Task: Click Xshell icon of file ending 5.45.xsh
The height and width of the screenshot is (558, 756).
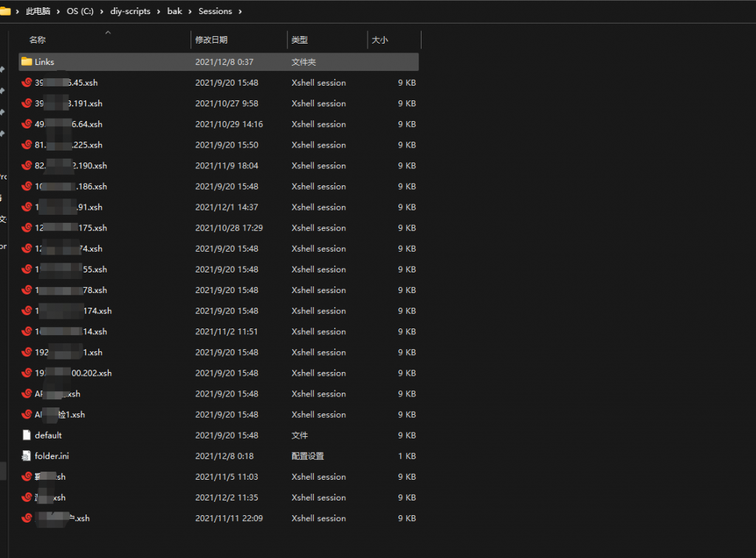Action: 27,83
